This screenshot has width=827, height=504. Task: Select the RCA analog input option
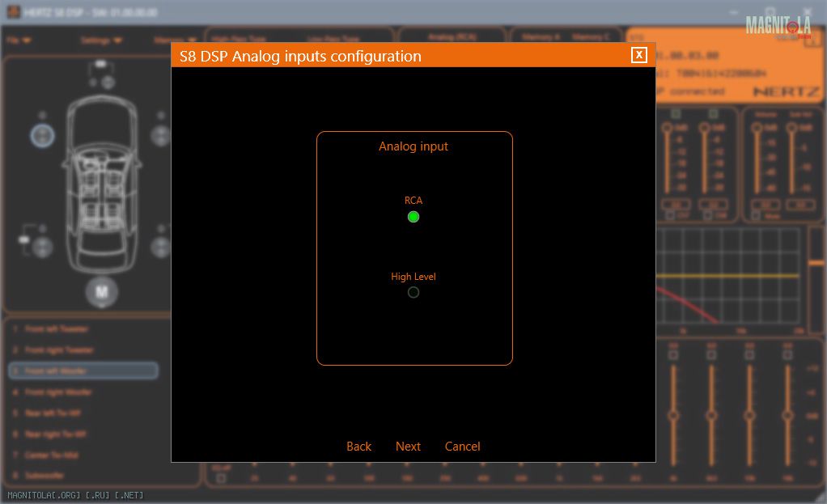[x=413, y=217]
